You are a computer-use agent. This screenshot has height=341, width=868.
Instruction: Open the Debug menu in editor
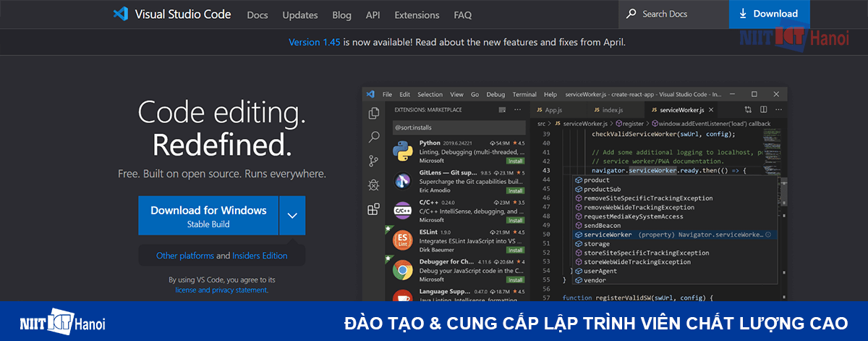[x=495, y=94]
